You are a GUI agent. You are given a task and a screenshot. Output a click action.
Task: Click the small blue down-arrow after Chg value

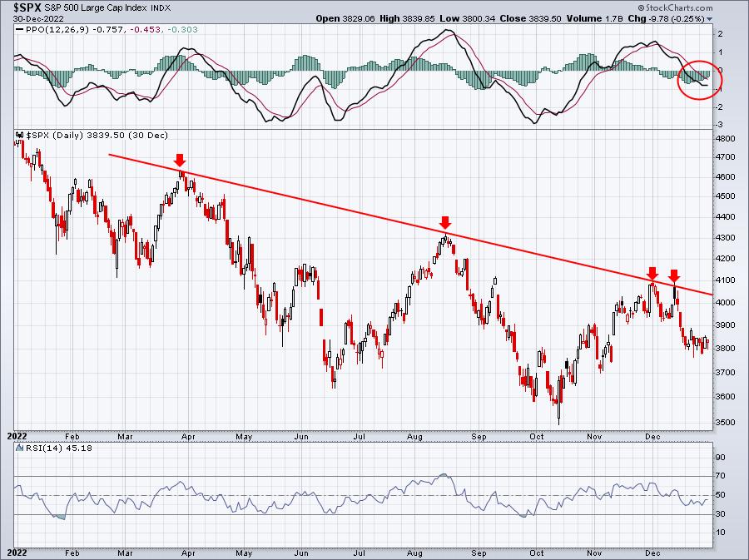click(710, 18)
